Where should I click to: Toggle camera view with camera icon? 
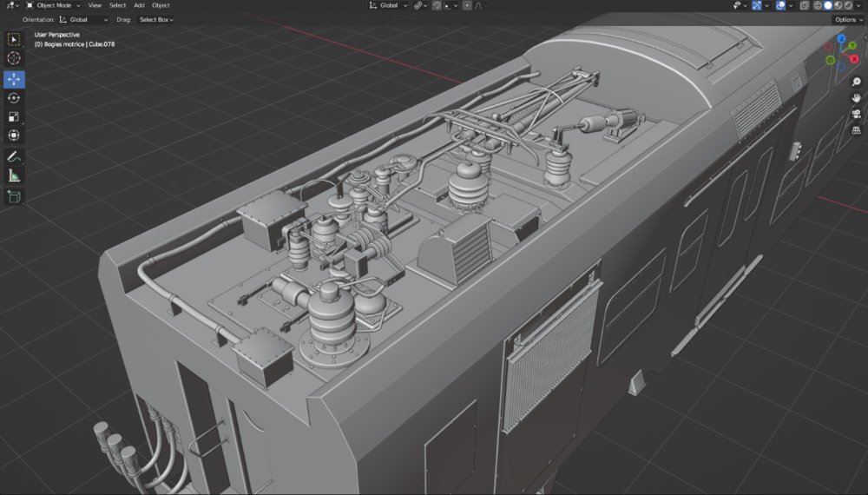tap(857, 114)
